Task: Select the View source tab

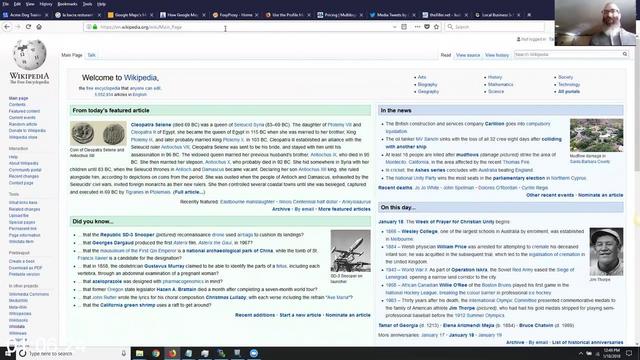Action: coord(468,55)
